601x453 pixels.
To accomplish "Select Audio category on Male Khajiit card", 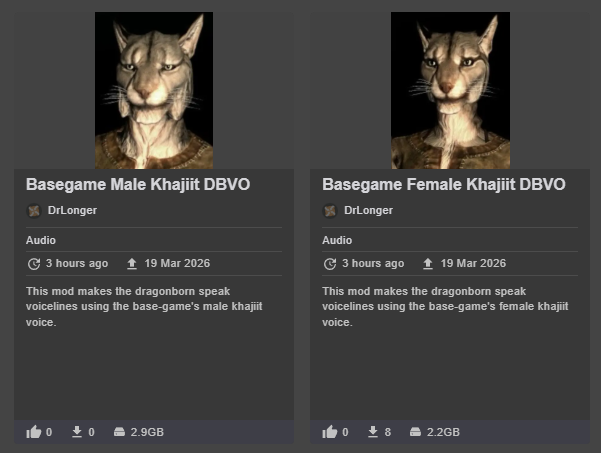I will click(41, 240).
